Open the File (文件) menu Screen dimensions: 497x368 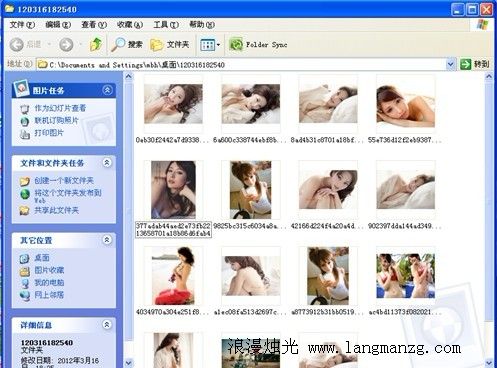pos(22,25)
